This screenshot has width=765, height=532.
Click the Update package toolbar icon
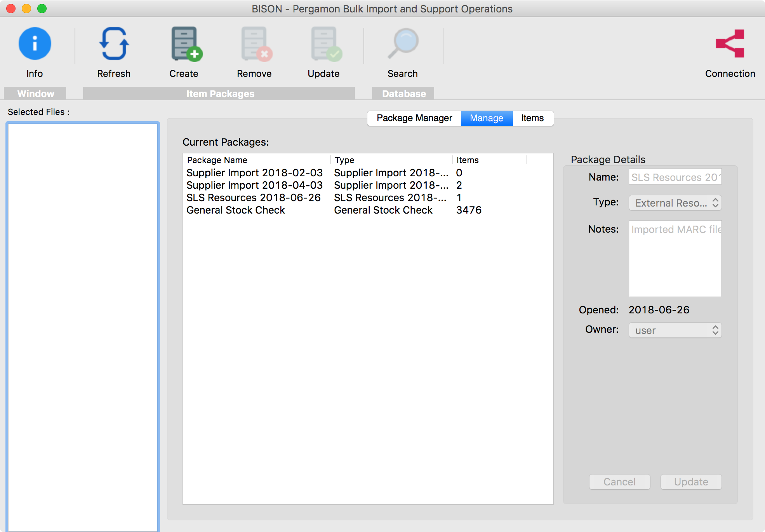point(326,44)
